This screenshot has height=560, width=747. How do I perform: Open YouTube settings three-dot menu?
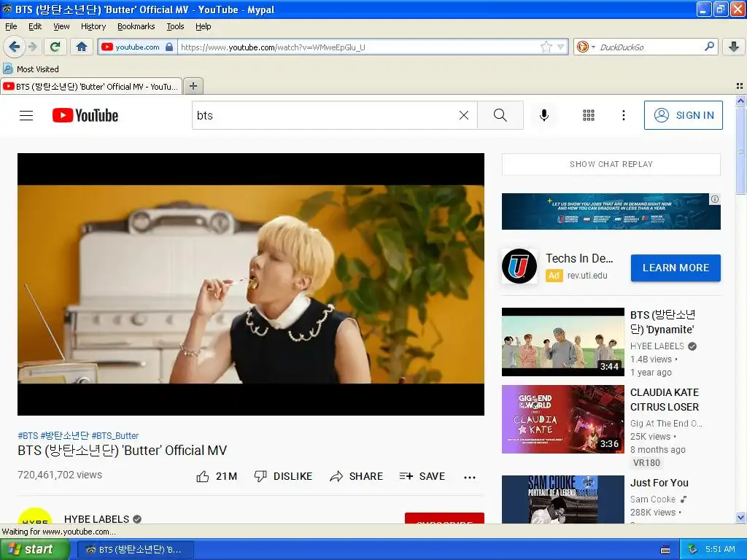[x=623, y=115]
